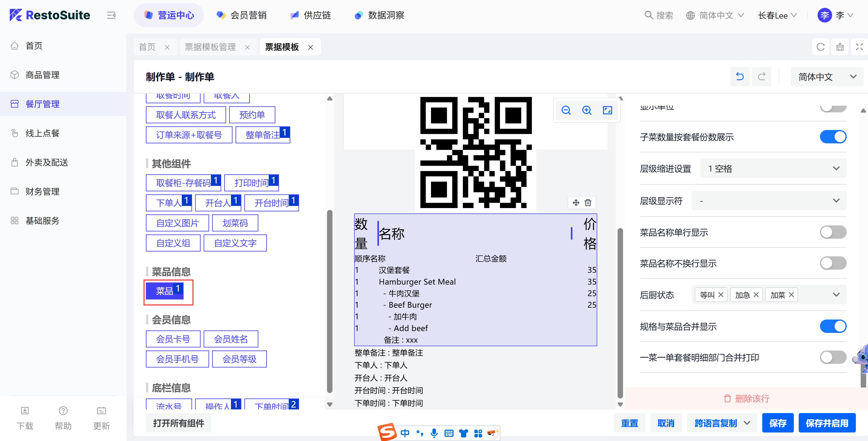The image size is (868, 441).
Task: Click the refresh icon in tab bar
Action: pos(821,47)
